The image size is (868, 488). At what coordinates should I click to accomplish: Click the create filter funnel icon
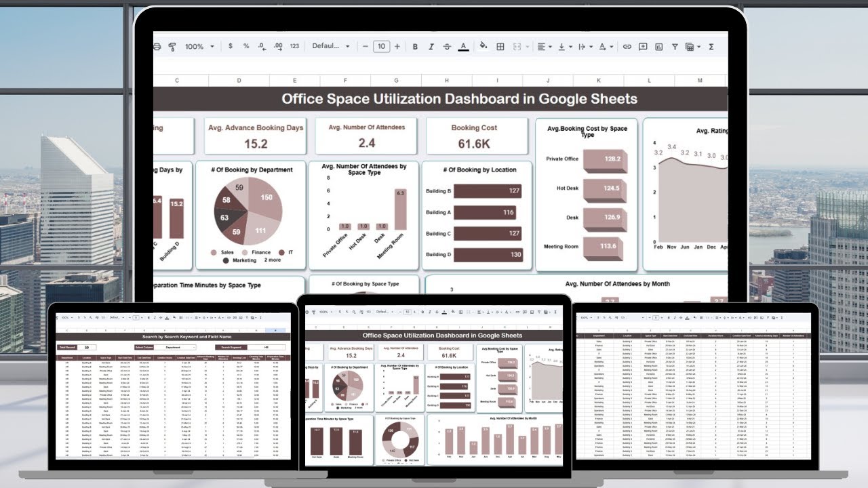click(x=675, y=47)
